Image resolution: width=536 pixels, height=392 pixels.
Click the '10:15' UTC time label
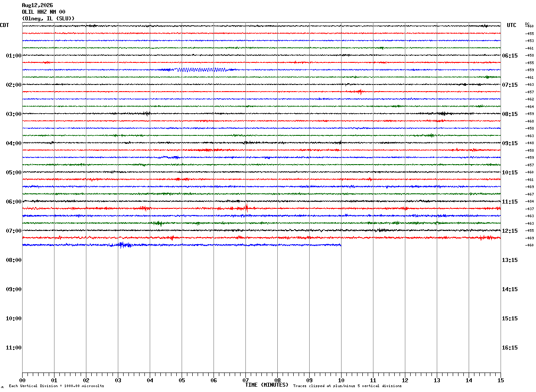click(510, 173)
